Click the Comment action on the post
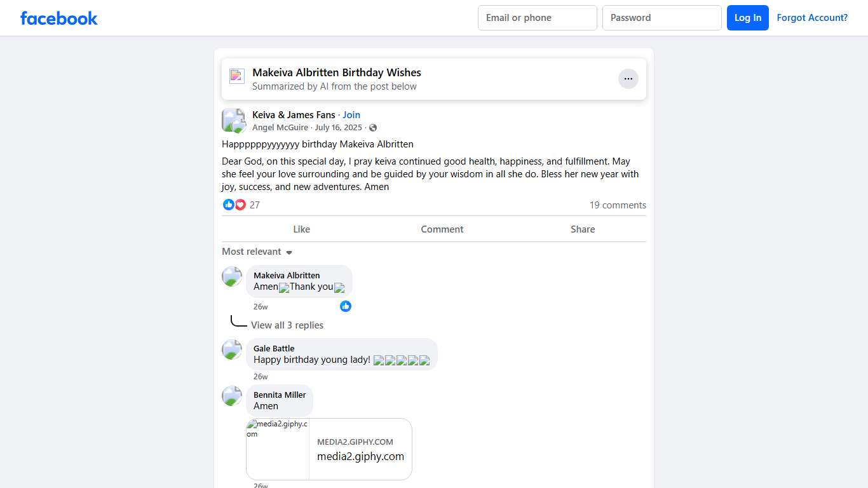 (x=442, y=229)
